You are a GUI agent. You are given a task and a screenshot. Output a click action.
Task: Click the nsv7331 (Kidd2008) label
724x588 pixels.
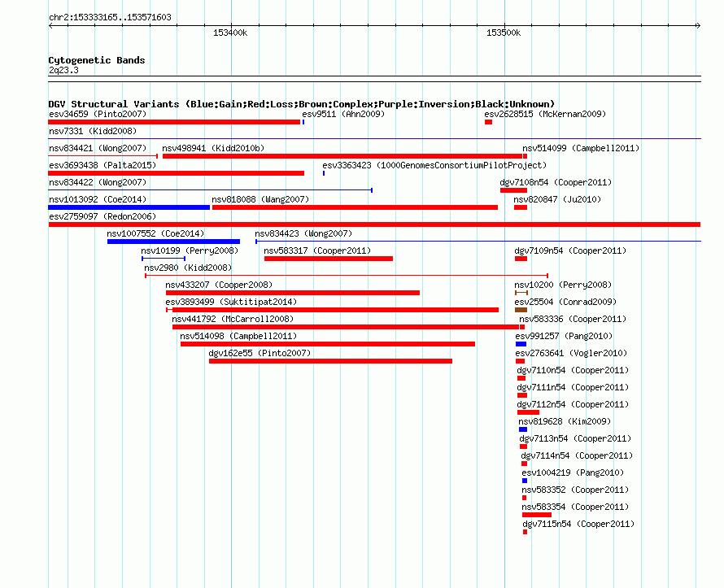[x=93, y=131]
